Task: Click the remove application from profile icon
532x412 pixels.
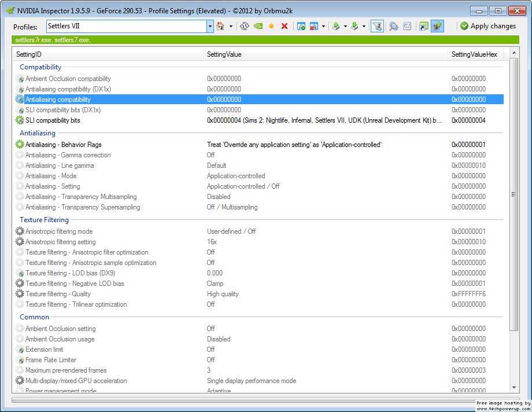Action: point(314,26)
